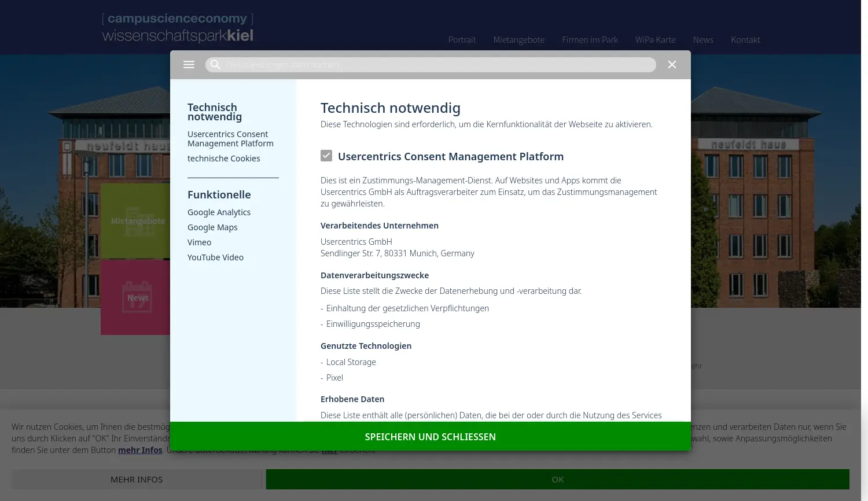Click the green Mietangebote building icon
The width and height of the screenshot is (868, 501).
[138, 220]
